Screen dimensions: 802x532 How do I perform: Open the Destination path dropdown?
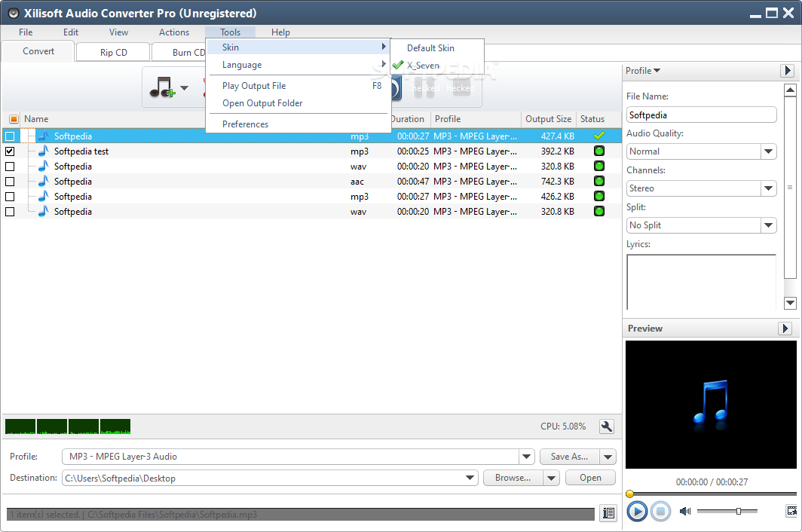pos(470,478)
